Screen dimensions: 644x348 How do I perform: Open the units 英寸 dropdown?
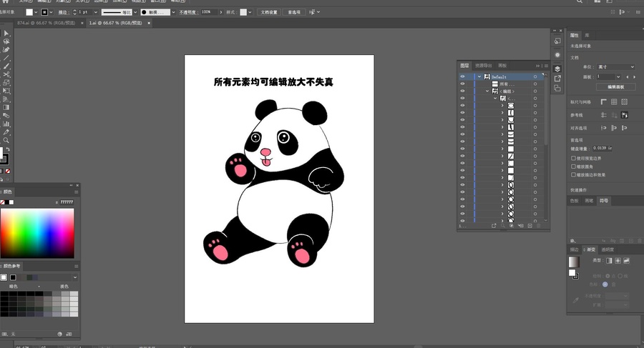click(x=616, y=66)
